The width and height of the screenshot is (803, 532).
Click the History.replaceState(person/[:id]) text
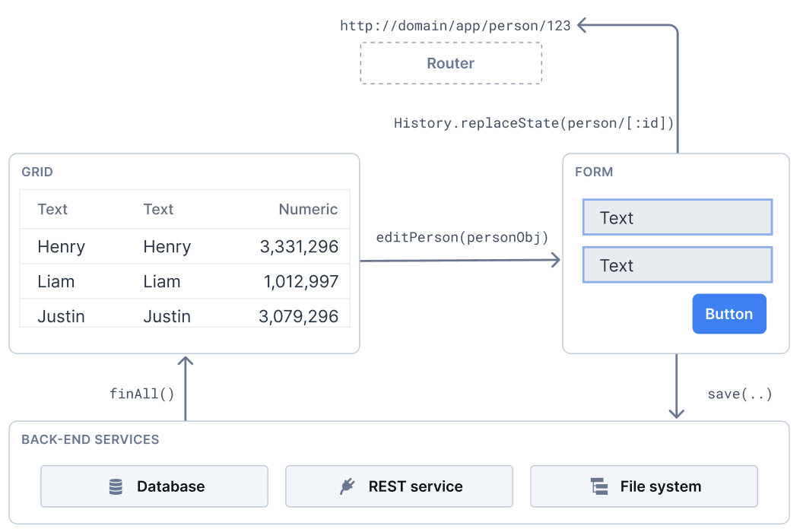point(533,123)
